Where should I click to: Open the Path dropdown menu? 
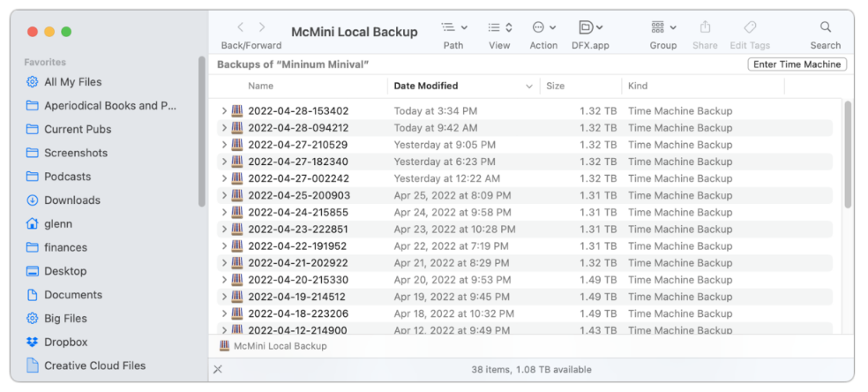tap(453, 27)
